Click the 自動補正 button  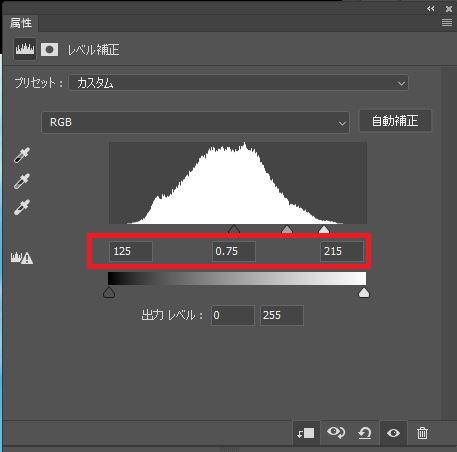click(395, 121)
